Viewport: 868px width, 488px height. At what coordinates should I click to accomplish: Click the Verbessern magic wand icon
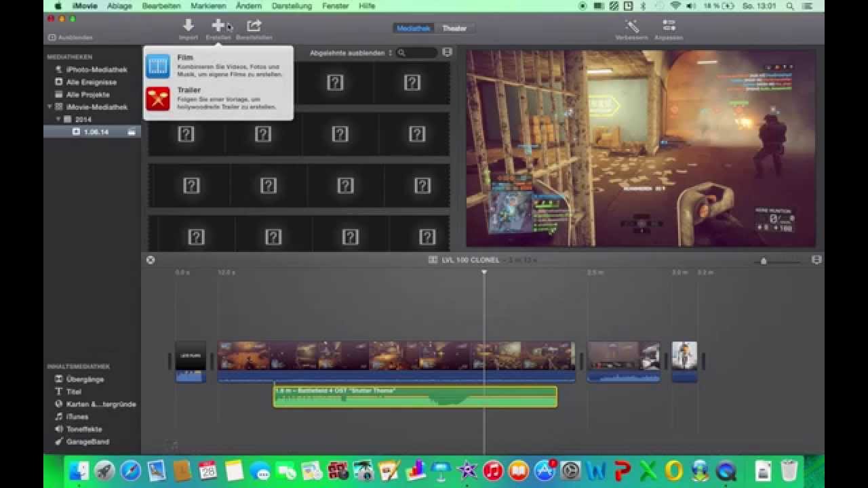[632, 26]
